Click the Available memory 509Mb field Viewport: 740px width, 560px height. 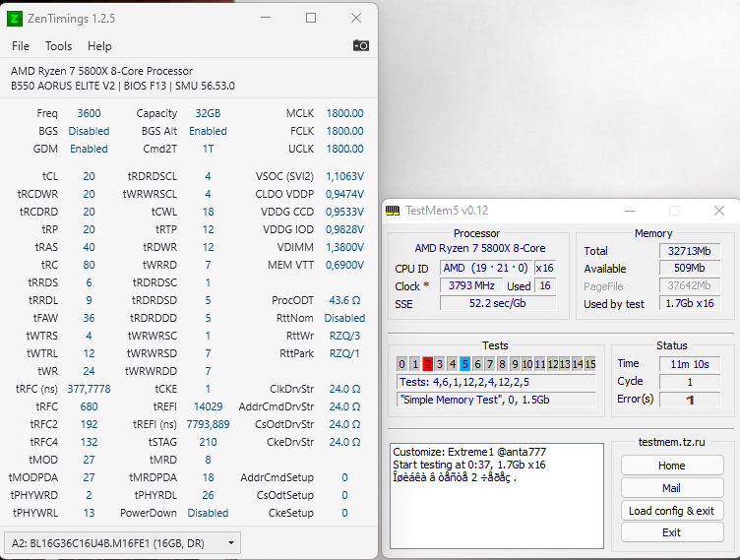click(x=690, y=269)
